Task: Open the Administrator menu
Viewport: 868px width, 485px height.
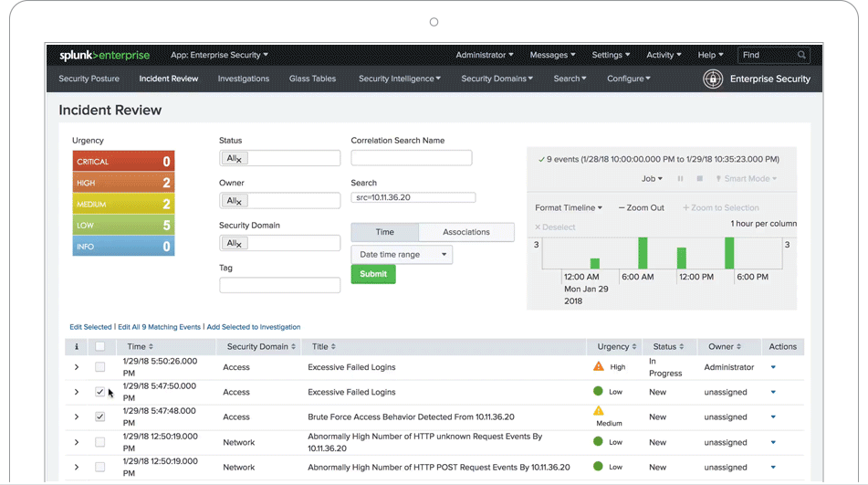Action: tap(485, 55)
